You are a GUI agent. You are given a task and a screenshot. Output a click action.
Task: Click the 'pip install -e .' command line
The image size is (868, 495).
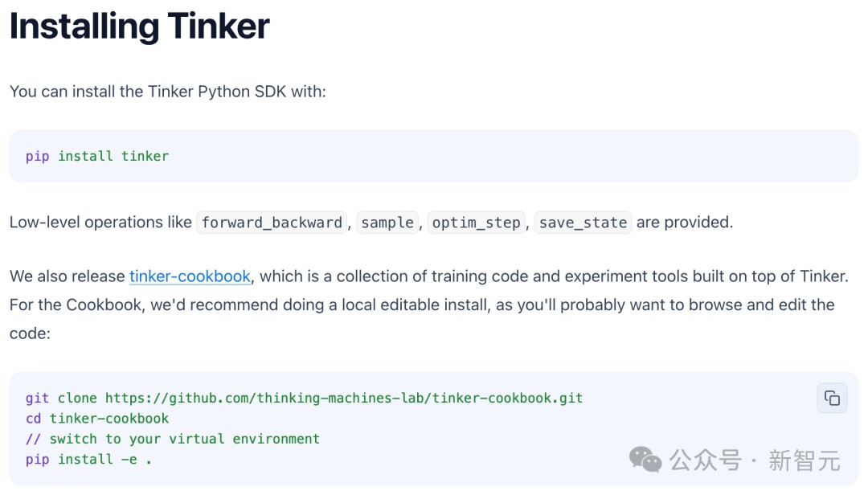(88, 460)
